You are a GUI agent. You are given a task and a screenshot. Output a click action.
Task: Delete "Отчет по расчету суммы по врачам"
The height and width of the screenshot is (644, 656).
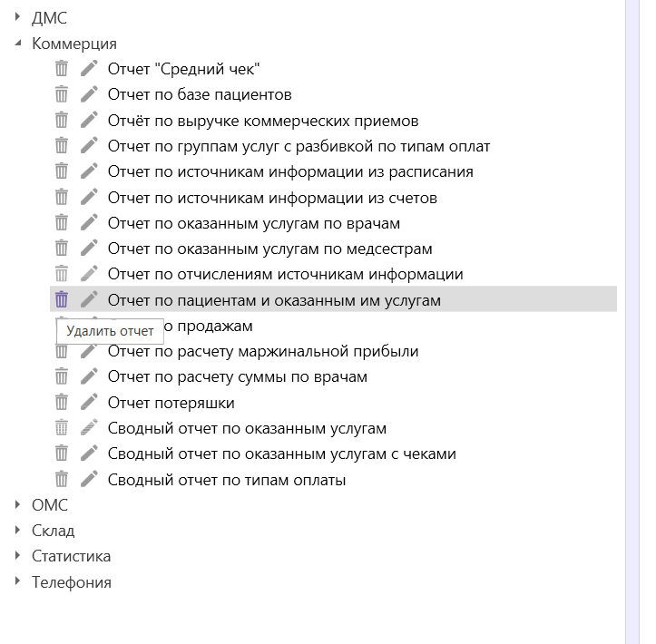pos(62,376)
